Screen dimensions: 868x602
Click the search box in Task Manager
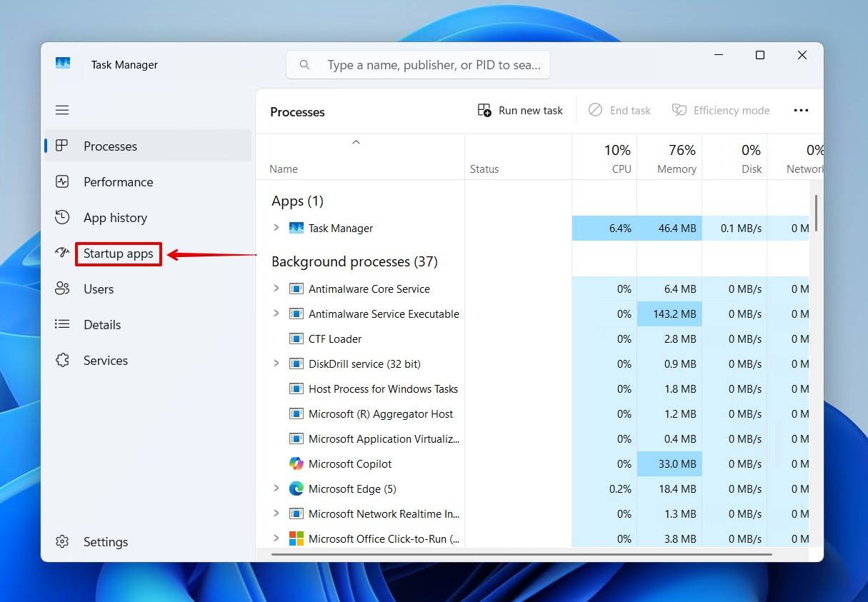pyautogui.click(x=418, y=65)
